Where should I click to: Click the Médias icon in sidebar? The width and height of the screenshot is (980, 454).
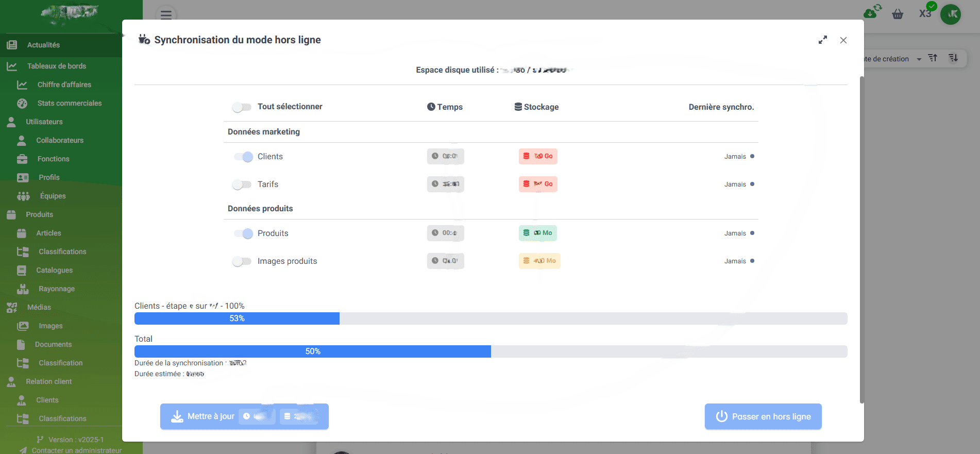12,307
